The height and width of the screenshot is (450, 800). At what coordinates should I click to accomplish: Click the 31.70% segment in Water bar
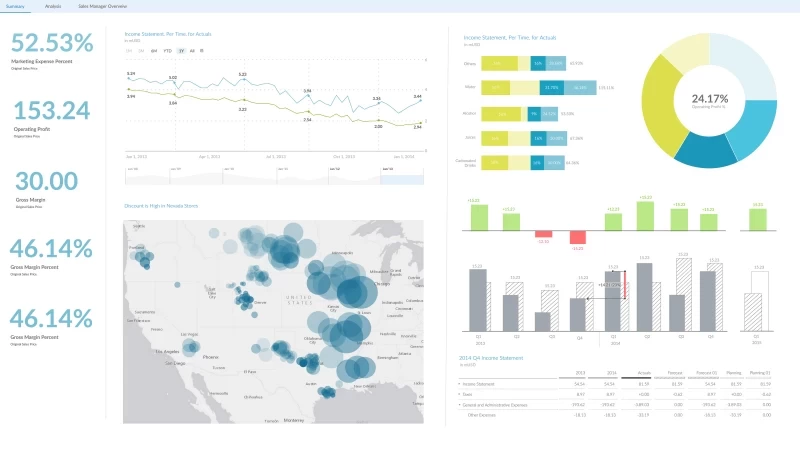tap(552, 88)
